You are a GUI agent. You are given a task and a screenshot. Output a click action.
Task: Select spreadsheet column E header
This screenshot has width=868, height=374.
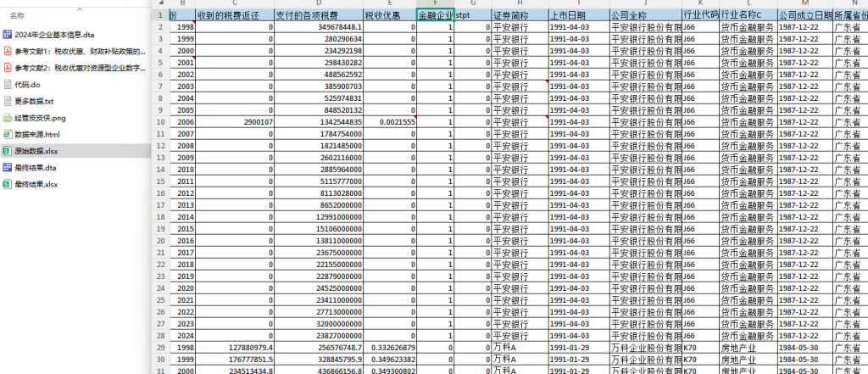click(x=390, y=4)
